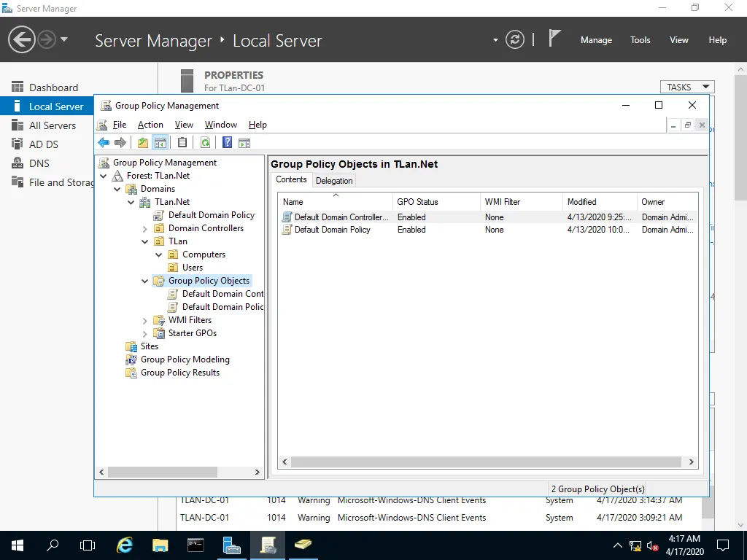
Task: Open the Action Center notification icon
Action: (723, 545)
